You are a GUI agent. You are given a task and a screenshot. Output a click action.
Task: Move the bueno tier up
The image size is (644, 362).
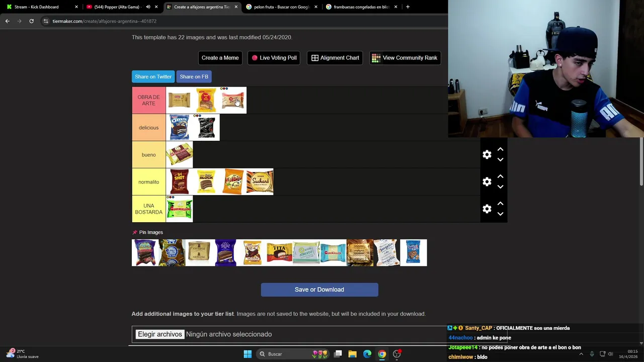coord(500,149)
